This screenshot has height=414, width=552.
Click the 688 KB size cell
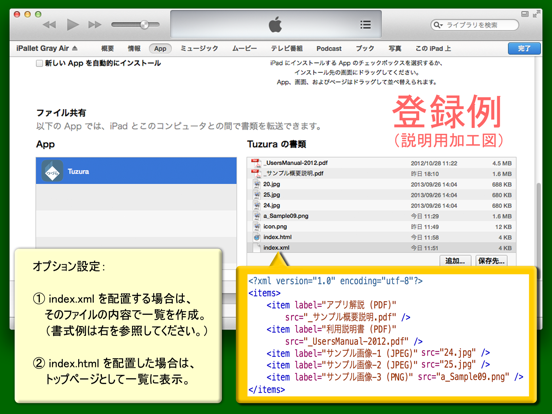[x=502, y=184]
